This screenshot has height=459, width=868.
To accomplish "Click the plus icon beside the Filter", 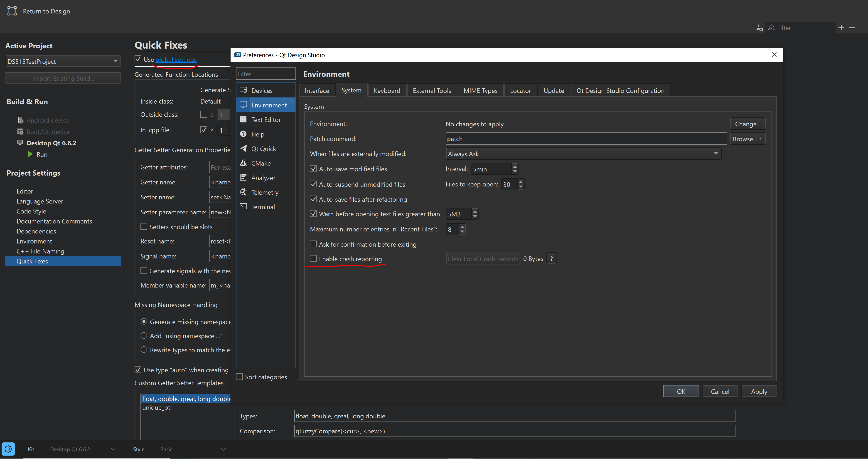I will 841,28.
